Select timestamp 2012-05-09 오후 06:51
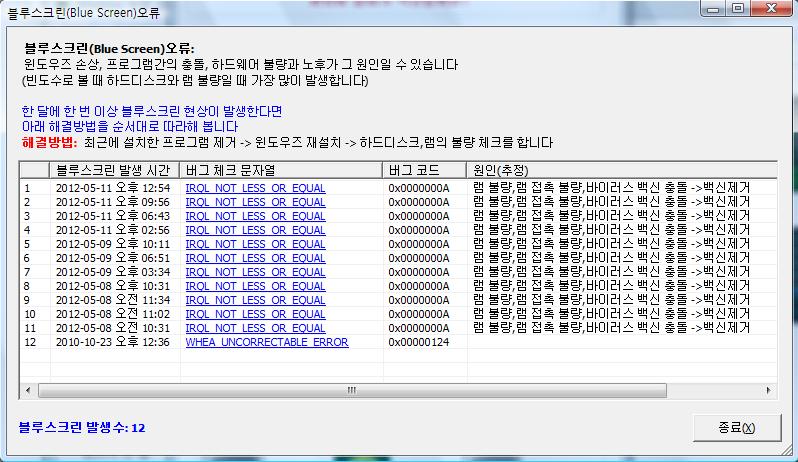 pyautogui.click(x=113, y=258)
